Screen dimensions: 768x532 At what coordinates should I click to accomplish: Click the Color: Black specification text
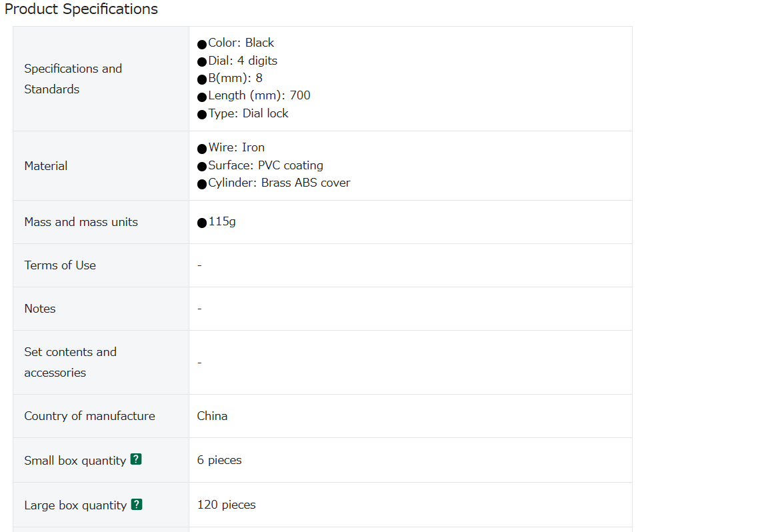point(235,43)
